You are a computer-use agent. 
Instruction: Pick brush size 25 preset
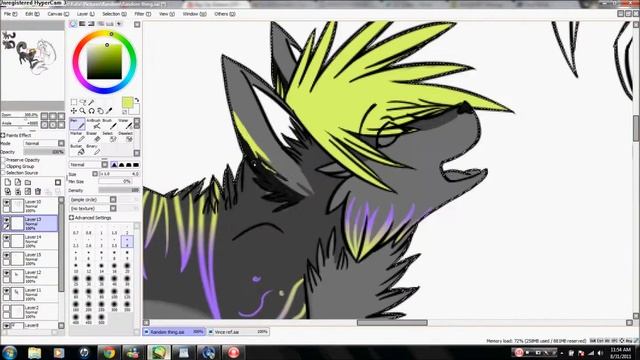tap(76, 281)
